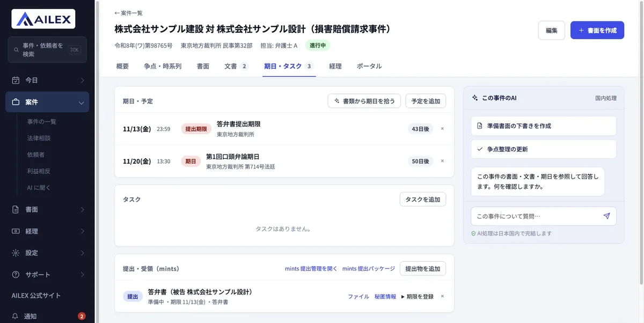Click the 提出 tag in 答弁書 row
This screenshot has width=644, height=323.
click(133, 296)
